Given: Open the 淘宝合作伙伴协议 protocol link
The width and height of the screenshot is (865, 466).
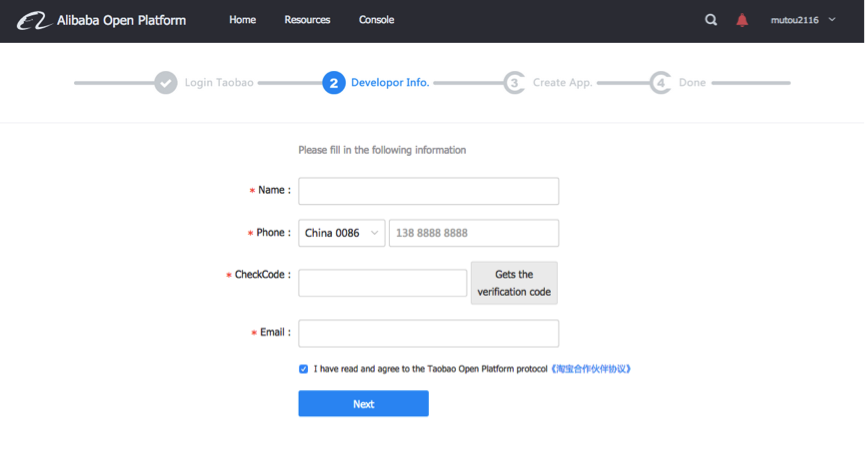Looking at the screenshot, I should click(x=591, y=369).
